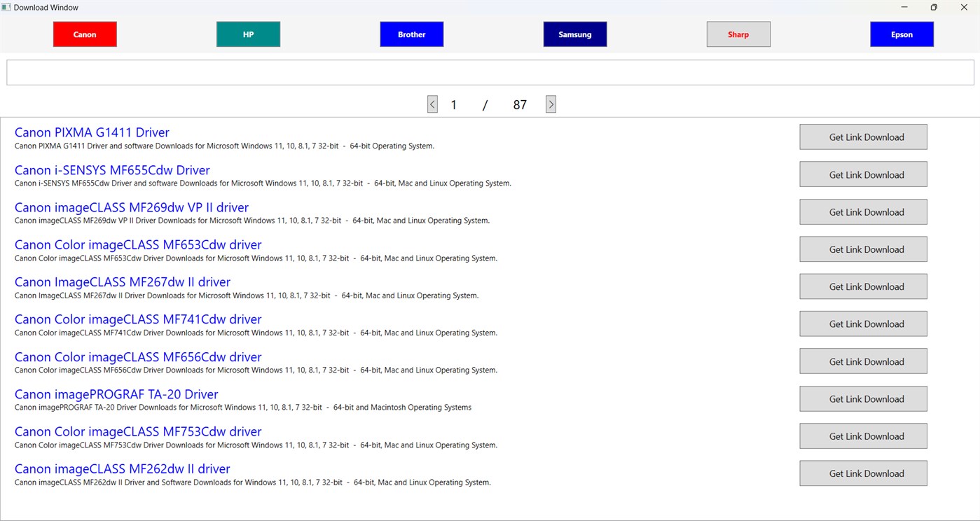Open Canon ImageCLASS MF267dw II driver link
This screenshot has height=521, width=980.
click(x=123, y=282)
